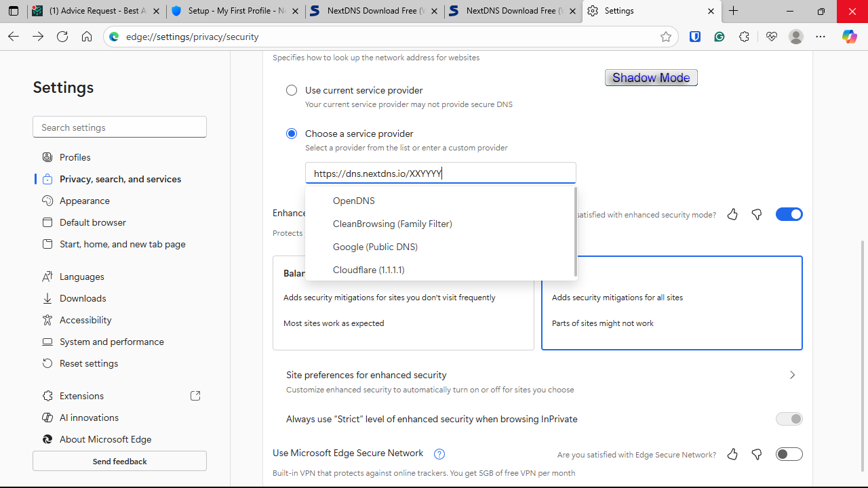Select Choose a service provider radio
The image size is (868, 488).
tap(292, 134)
